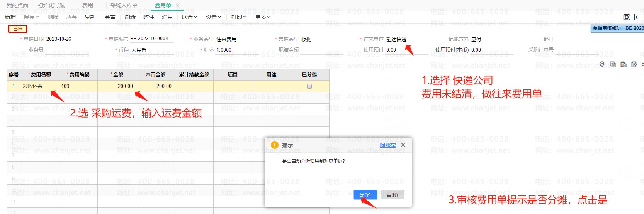
Task: Click the copy-row icon above grid
Action: [624, 64]
